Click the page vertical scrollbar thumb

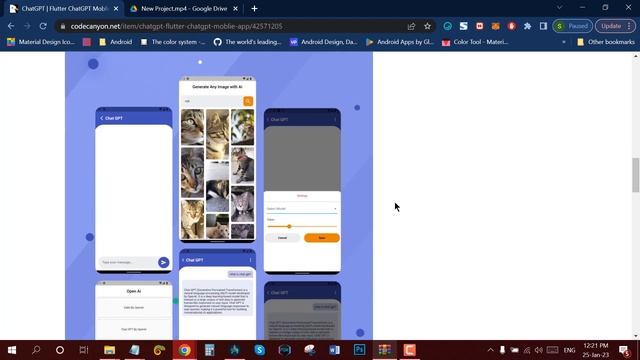[636, 175]
